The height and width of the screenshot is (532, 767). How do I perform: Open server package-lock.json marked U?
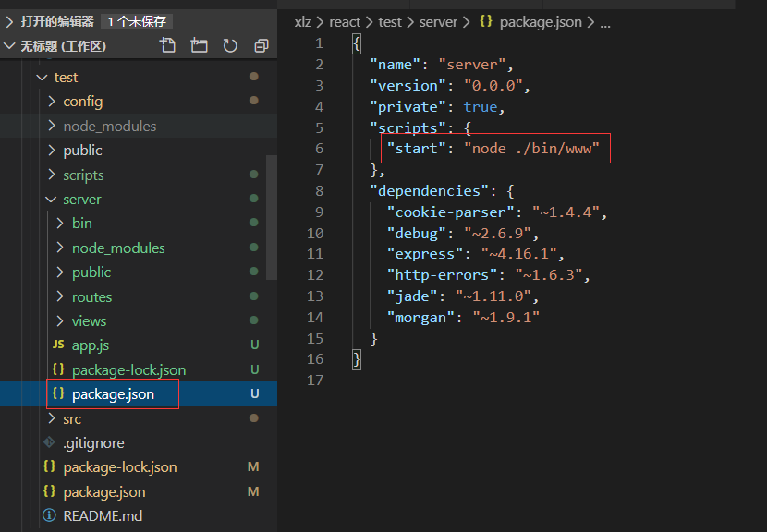[x=129, y=370]
